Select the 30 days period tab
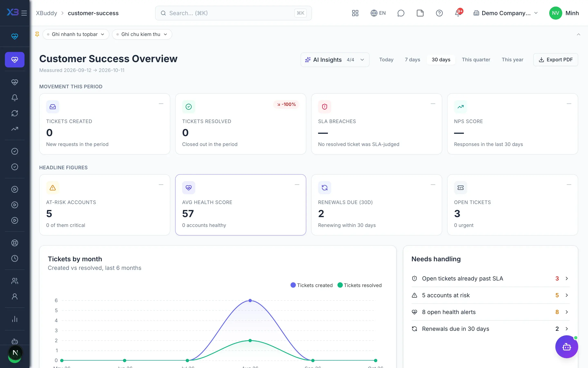The width and height of the screenshot is (588, 368). coord(441,60)
